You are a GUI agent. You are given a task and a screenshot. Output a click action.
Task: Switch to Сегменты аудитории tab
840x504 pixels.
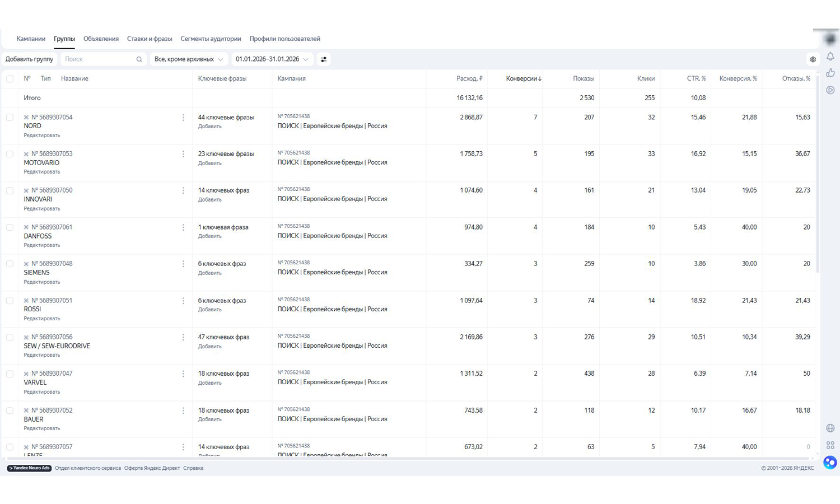tap(211, 39)
